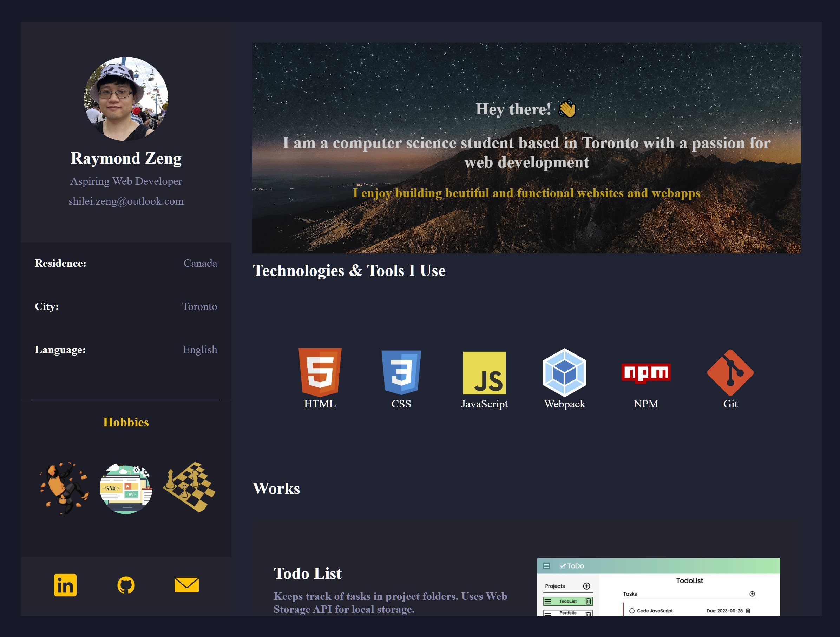This screenshot has width=840, height=637.
Task: Click trash icon on TodoList project row
Action: click(x=588, y=601)
